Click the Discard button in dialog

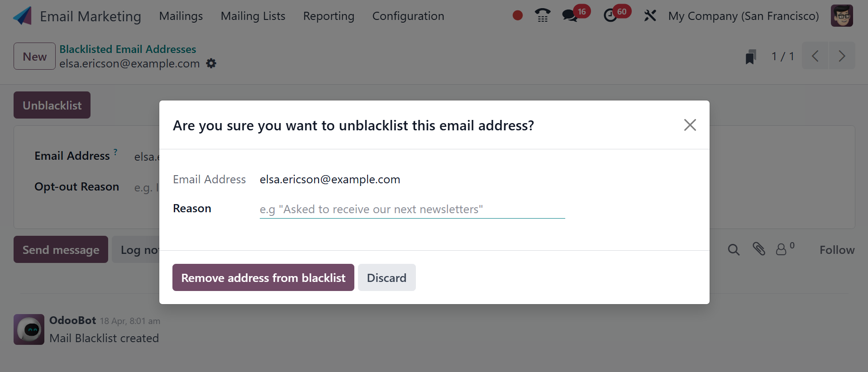[386, 277]
